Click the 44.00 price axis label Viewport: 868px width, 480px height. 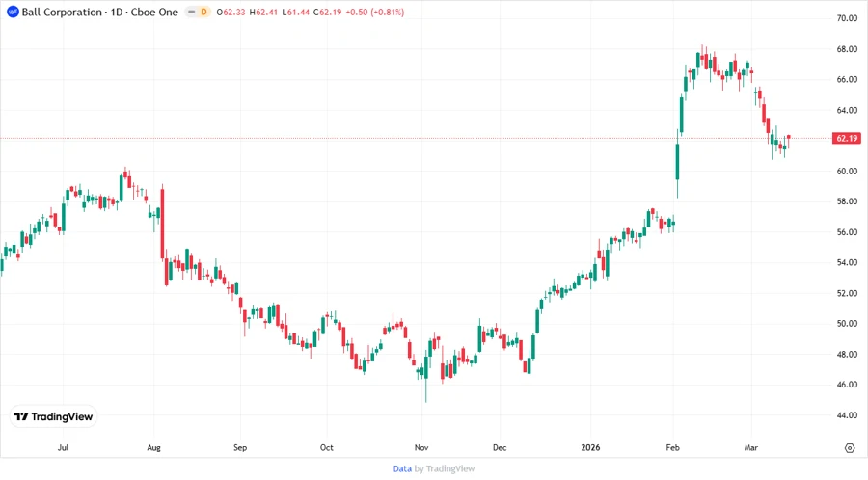tap(847, 415)
